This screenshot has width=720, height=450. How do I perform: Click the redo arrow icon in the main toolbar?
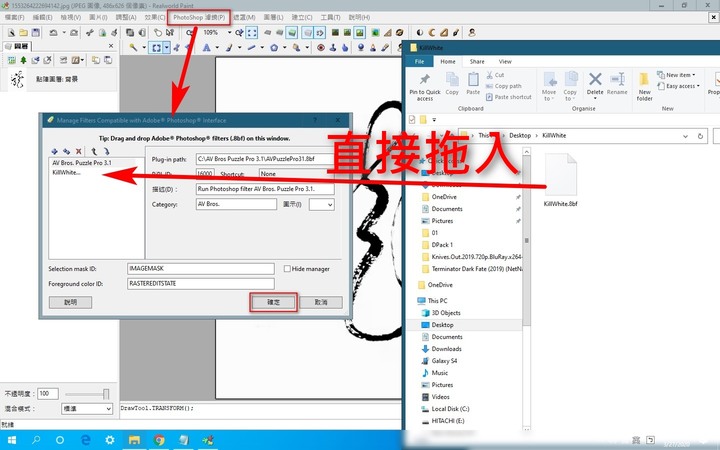[74, 33]
